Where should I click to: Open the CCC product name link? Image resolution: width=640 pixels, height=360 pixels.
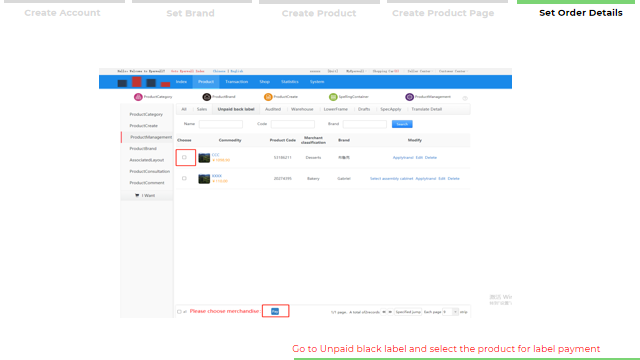(x=216, y=155)
